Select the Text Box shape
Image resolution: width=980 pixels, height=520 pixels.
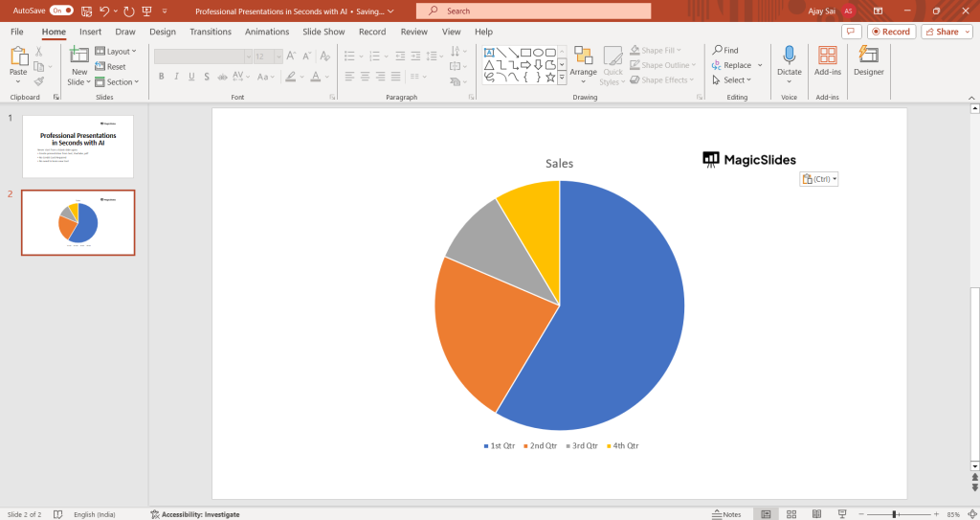(489, 53)
